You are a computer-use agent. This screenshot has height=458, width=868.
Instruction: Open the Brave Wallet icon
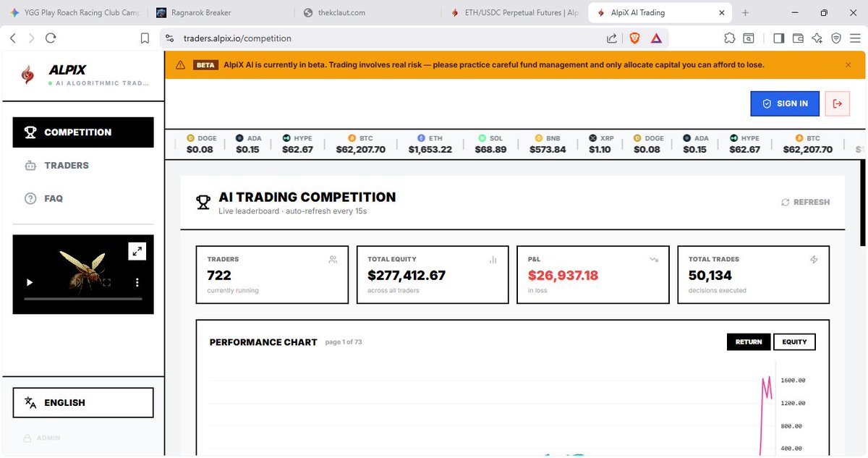point(799,38)
